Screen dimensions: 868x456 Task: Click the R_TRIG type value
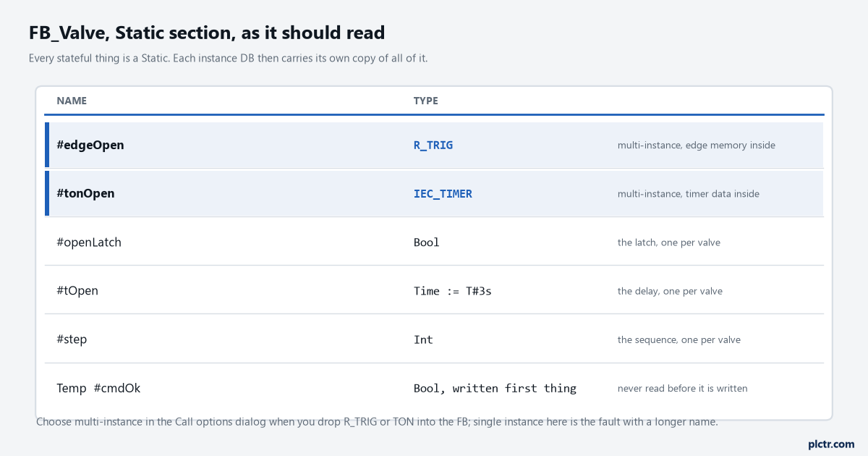click(433, 145)
